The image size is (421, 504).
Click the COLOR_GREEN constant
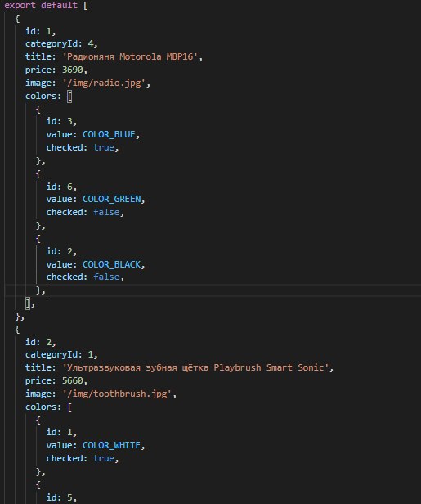coord(111,200)
